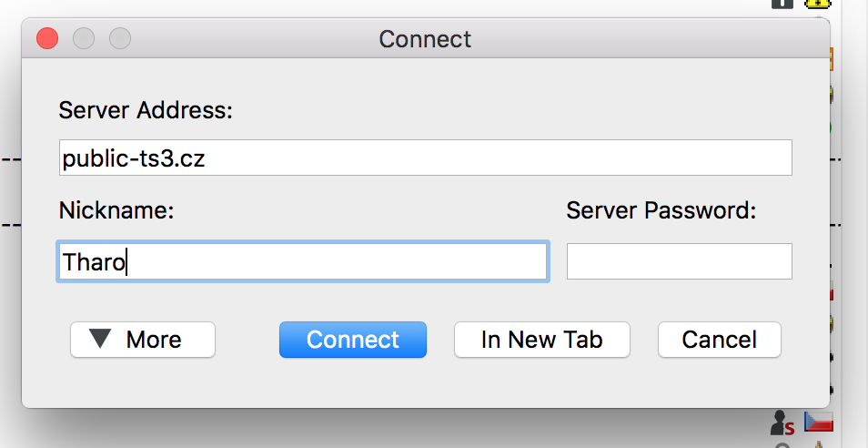Click the Connect title bar text
This screenshot has width=868, height=448.
tap(425, 39)
